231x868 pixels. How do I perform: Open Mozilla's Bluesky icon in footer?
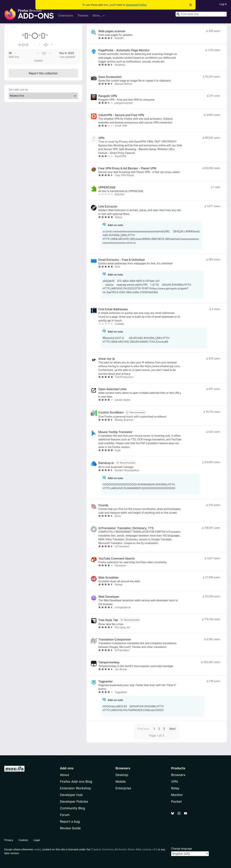click(x=173, y=813)
